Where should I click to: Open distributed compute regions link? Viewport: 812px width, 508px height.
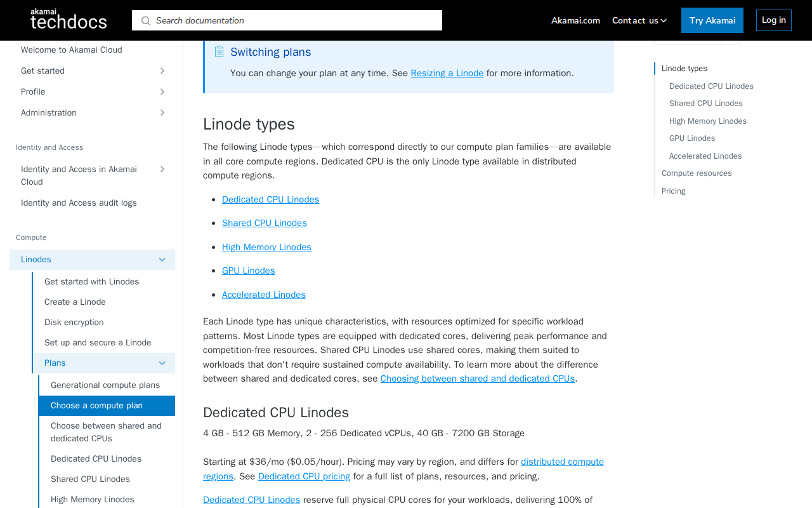[562, 462]
